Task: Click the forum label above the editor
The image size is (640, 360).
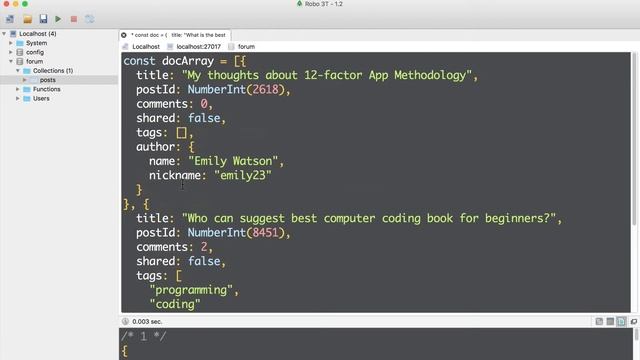Action: coord(246,47)
